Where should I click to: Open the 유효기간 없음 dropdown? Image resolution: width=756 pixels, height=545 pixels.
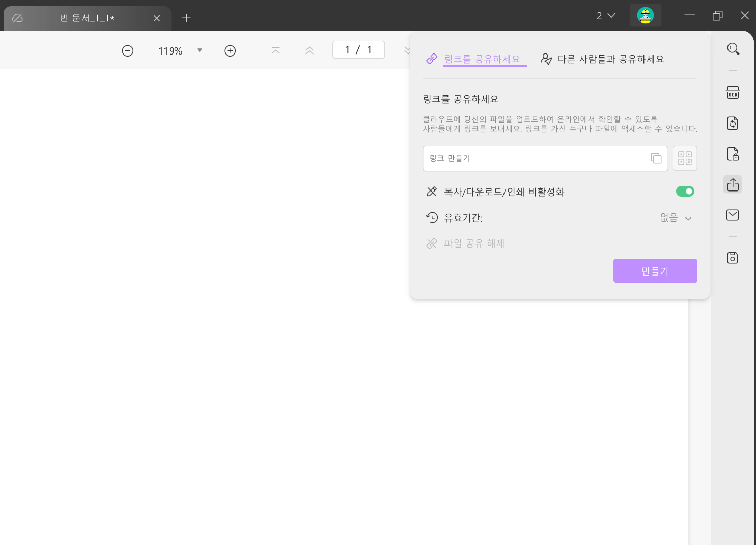coord(676,218)
